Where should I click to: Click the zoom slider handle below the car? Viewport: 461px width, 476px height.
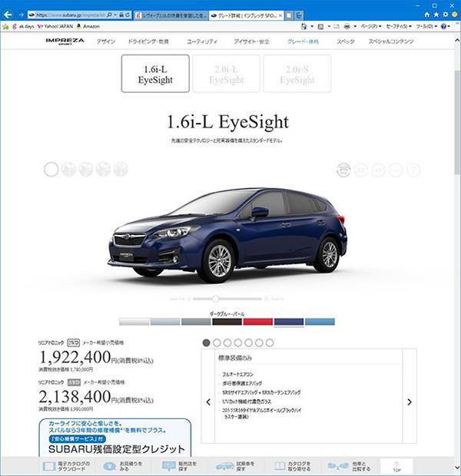215,299
